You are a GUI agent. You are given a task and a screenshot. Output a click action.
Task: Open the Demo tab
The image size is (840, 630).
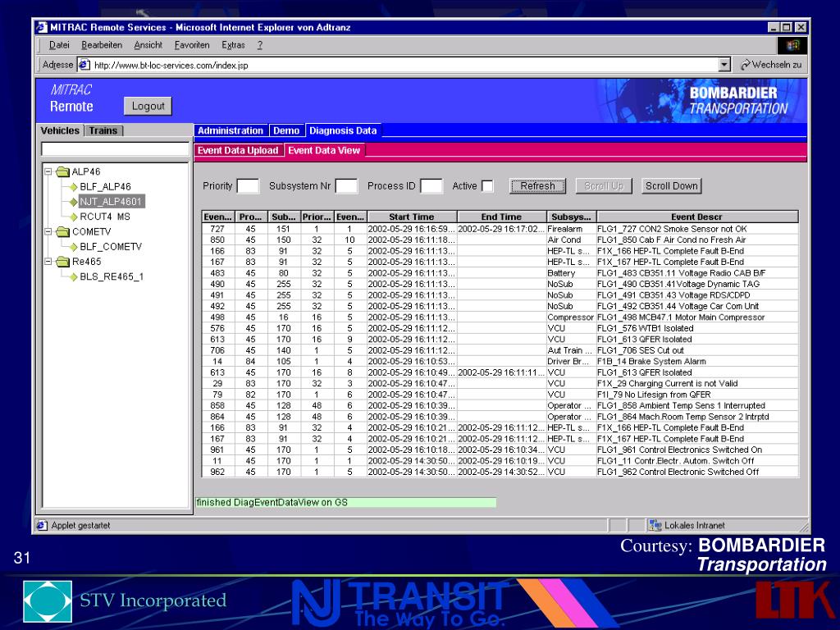point(286,130)
